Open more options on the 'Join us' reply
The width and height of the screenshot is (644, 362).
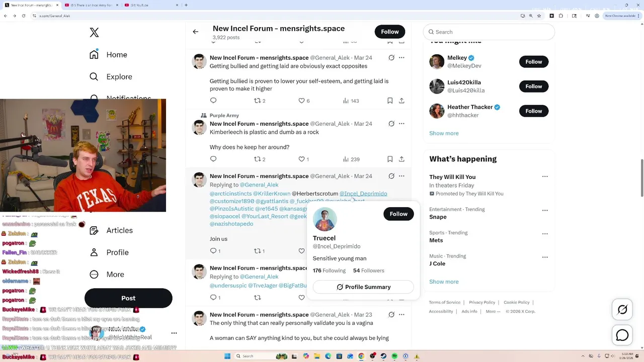click(401, 176)
